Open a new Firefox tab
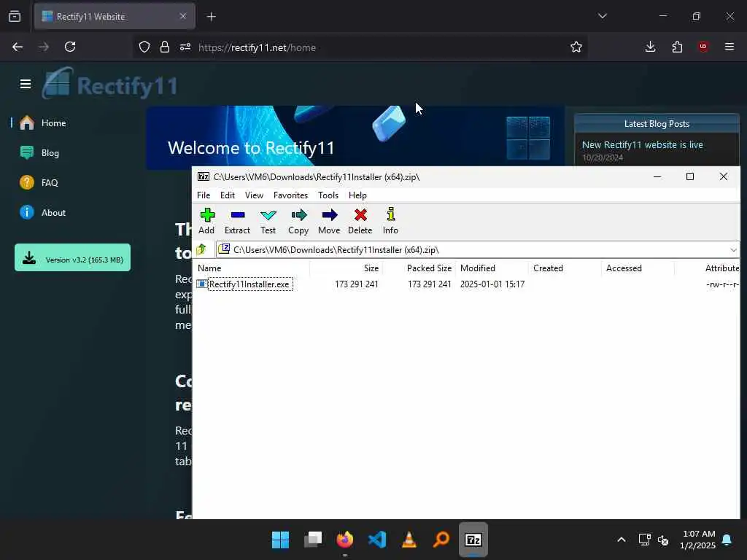The image size is (747, 560). [211, 17]
